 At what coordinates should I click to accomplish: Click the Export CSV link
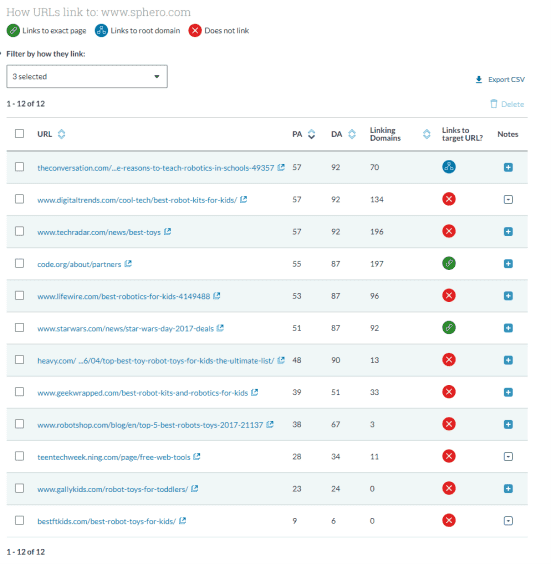506,79
